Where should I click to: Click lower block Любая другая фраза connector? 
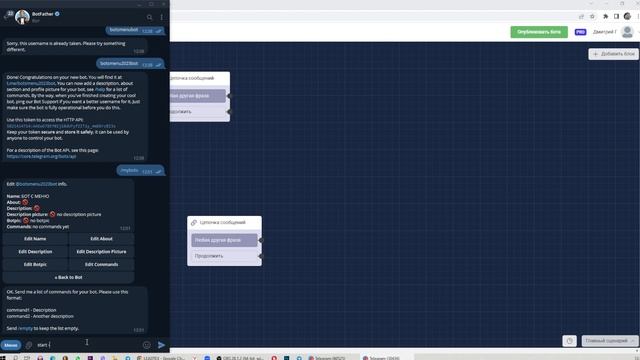261,240
